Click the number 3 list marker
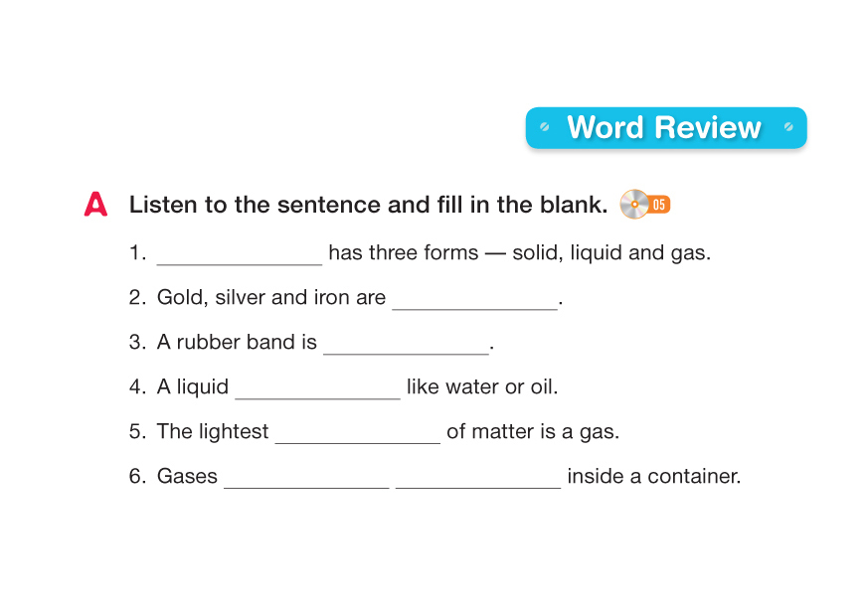The height and width of the screenshot is (608, 868). click(x=137, y=343)
